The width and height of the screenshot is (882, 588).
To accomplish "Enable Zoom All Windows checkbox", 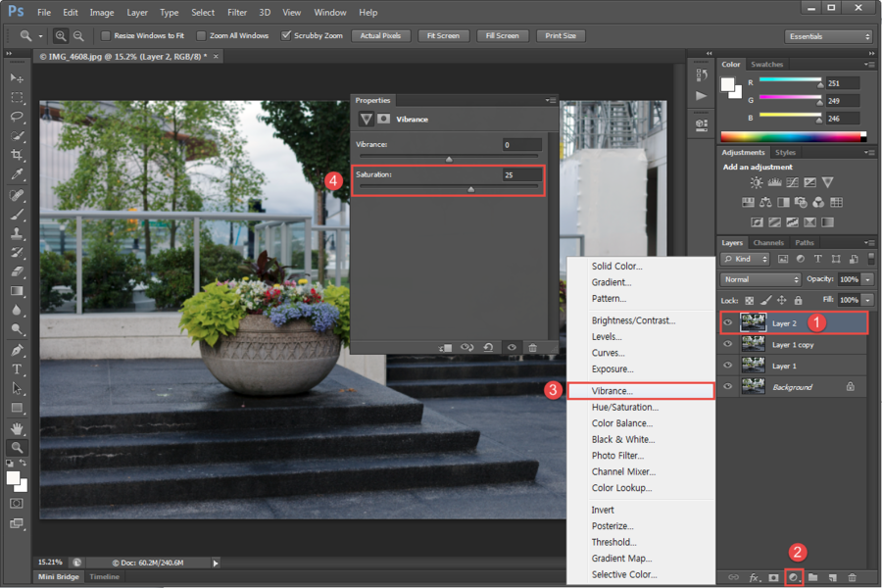I will tap(201, 36).
